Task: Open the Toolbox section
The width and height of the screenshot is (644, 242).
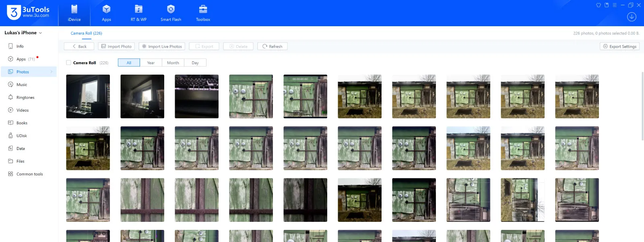Action: [203, 13]
